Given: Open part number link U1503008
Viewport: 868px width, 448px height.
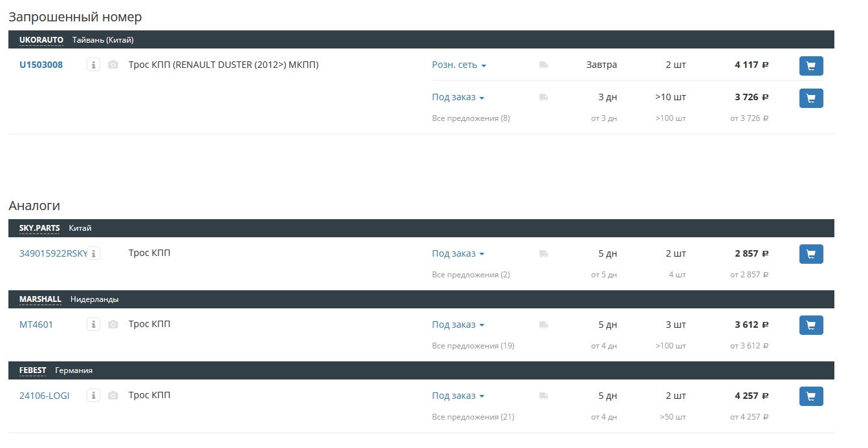Looking at the screenshot, I should (x=41, y=65).
